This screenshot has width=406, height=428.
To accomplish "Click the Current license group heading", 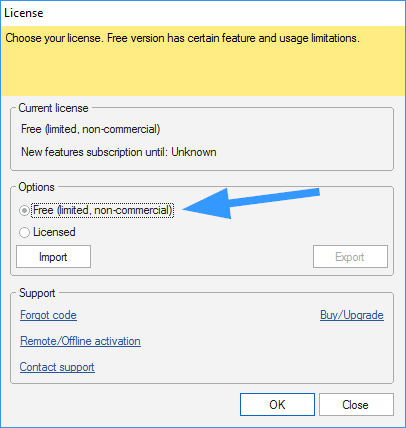I will (53, 108).
